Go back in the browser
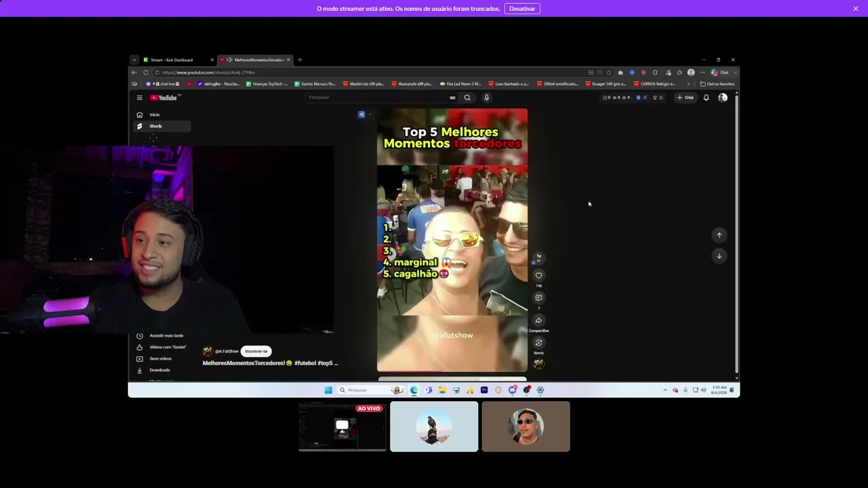Image resolution: width=868 pixels, height=488 pixels. (134, 72)
